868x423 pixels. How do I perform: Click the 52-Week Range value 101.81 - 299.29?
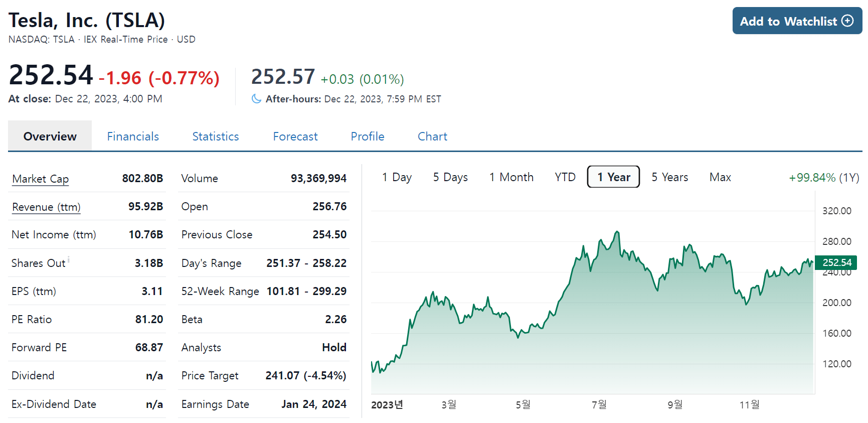coord(306,291)
